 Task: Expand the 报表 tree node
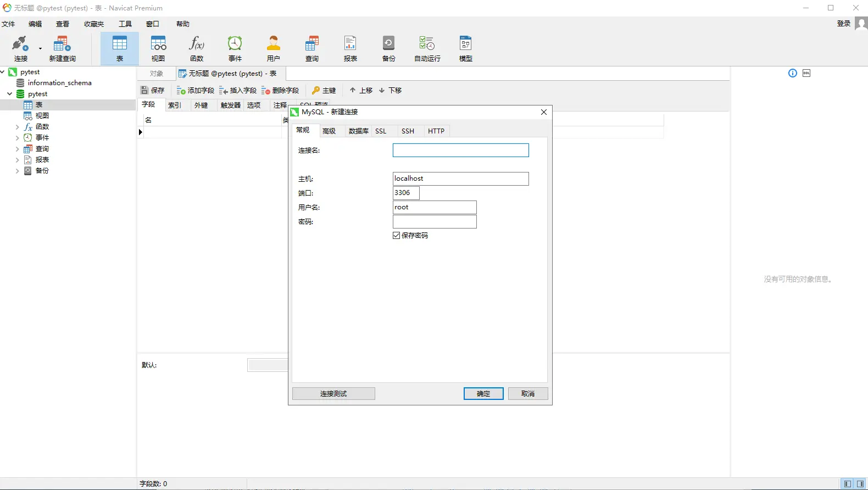(17, 160)
